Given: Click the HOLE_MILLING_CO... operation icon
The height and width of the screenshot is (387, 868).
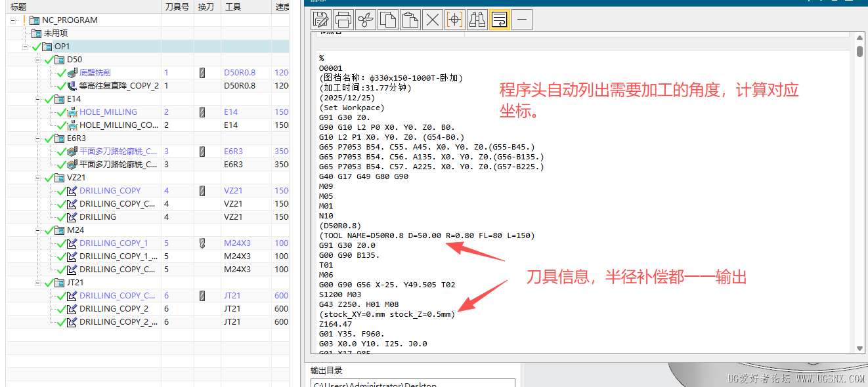Looking at the screenshot, I should tap(72, 125).
